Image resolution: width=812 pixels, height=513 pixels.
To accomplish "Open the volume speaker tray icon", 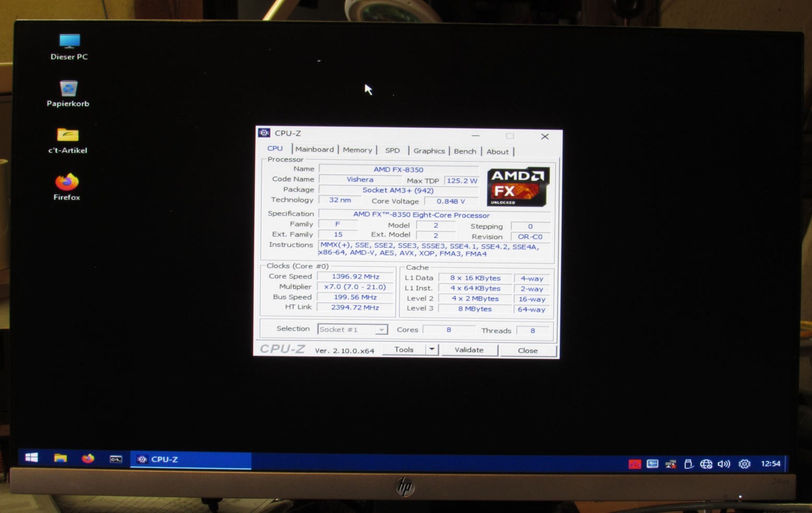I will (x=724, y=464).
